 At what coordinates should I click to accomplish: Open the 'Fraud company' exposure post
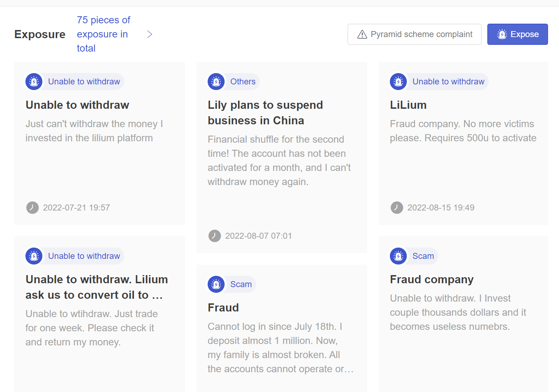coord(432,279)
